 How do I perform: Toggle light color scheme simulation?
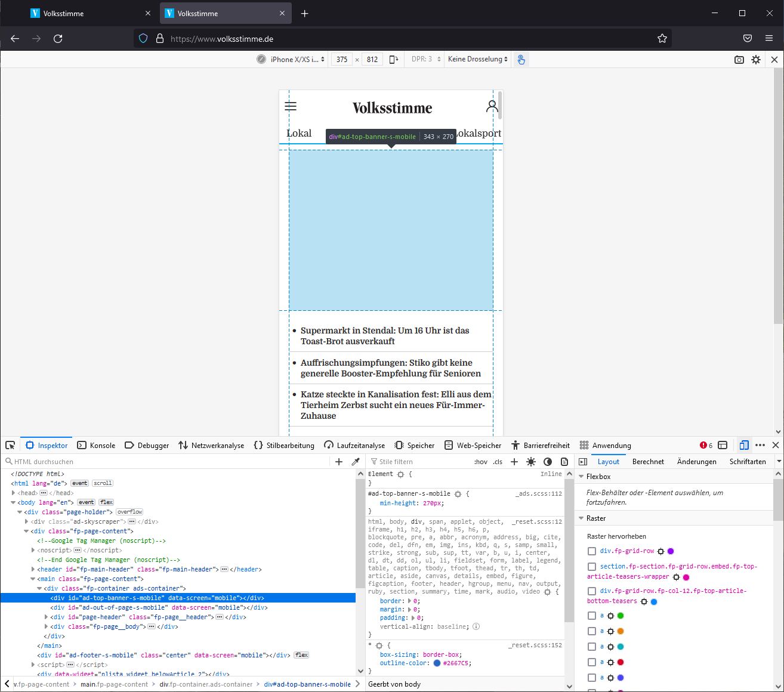[530, 461]
